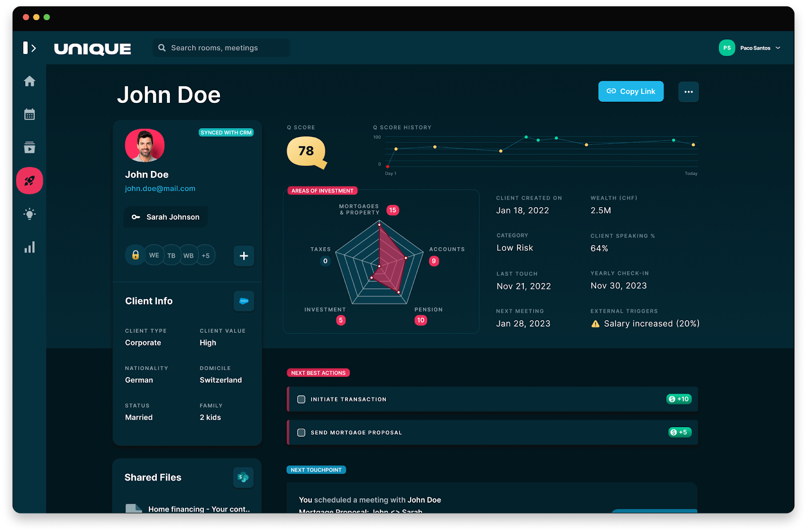
Task: Click the Copy Link button
Action: coord(631,91)
